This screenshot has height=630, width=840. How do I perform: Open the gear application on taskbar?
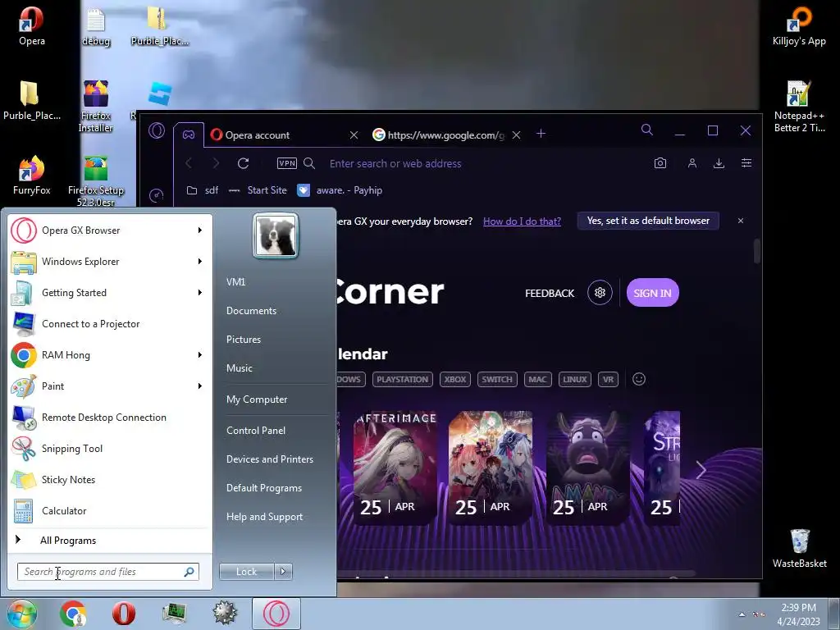pos(225,614)
